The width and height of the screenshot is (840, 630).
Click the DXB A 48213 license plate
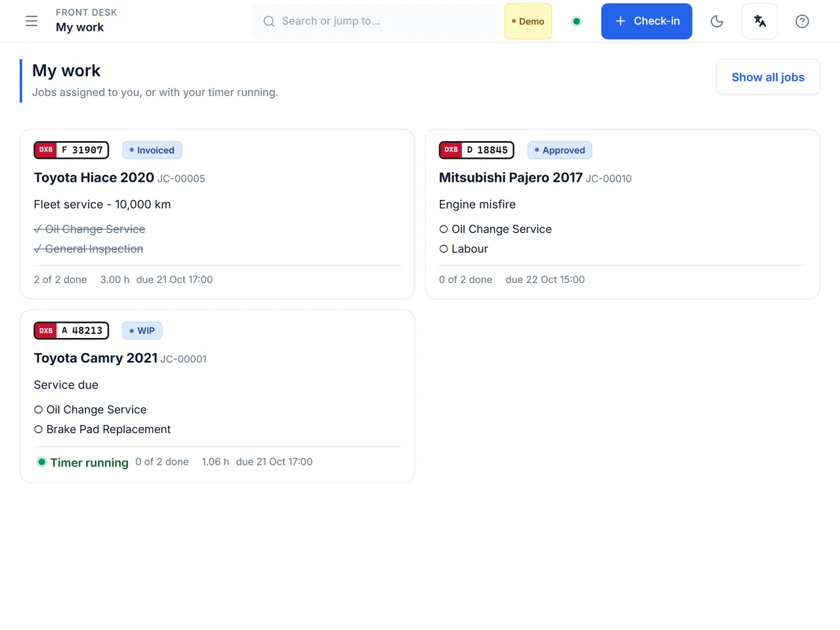(x=72, y=331)
